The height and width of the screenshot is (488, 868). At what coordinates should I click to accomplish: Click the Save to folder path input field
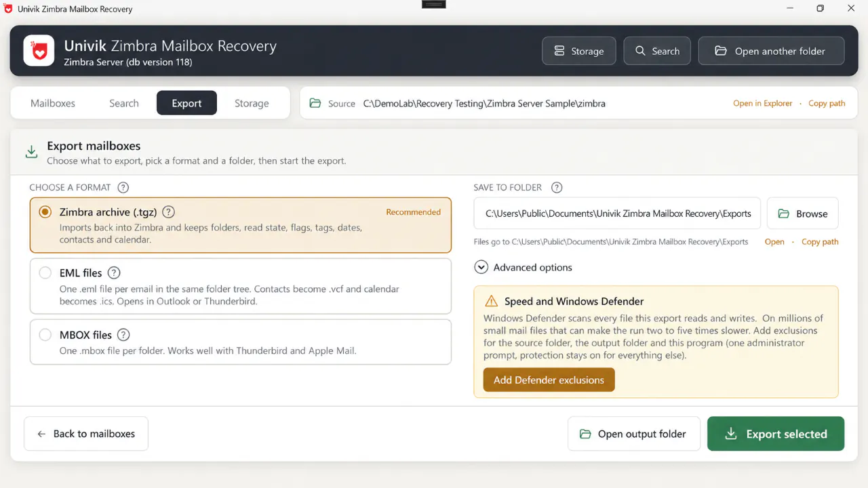pos(617,213)
